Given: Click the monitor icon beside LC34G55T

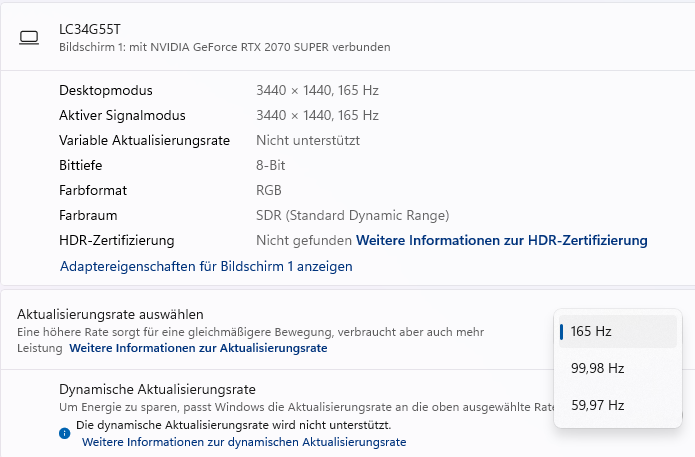Looking at the screenshot, I should point(29,38).
